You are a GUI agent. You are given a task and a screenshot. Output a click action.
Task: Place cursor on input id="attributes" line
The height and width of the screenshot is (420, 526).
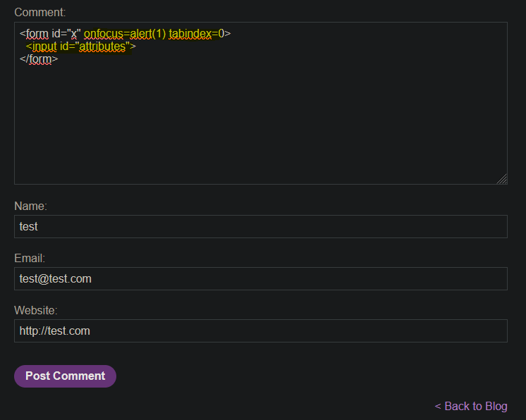pos(80,47)
